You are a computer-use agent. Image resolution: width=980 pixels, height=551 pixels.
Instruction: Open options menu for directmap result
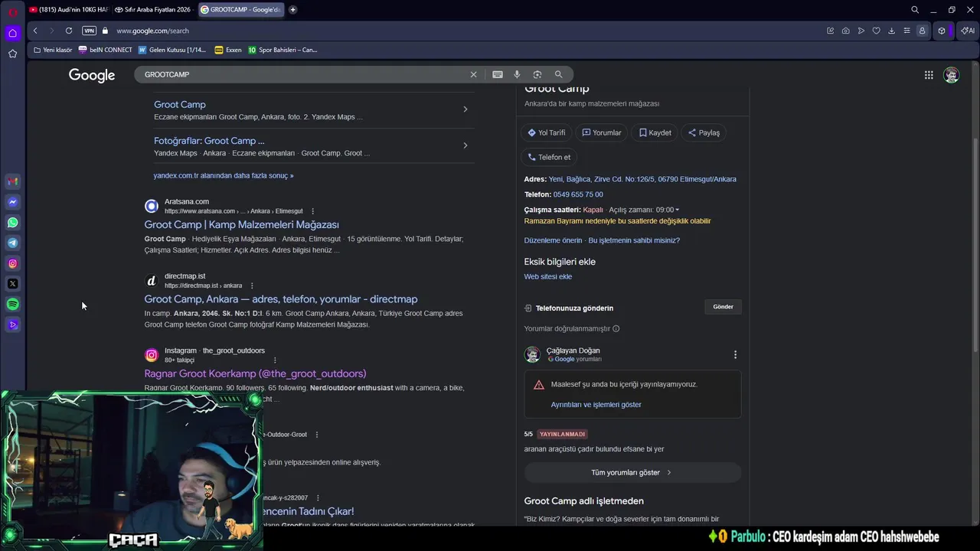coord(252,285)
